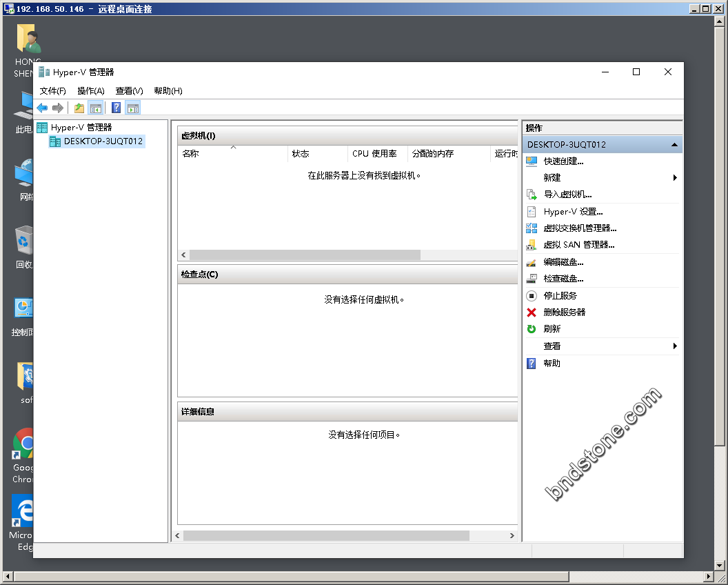Screen dimensions: 728x585
Task: Click the 帮助 icon in Actions pane
Action: [x=532, y=364]
